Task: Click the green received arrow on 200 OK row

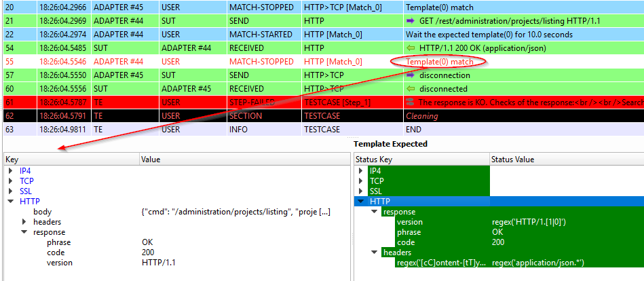Action: [x=411, y=48]
